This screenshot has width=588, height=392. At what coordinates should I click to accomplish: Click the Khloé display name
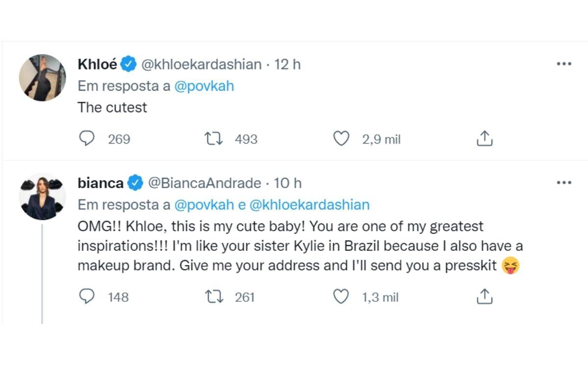click(x=98, y=64)
